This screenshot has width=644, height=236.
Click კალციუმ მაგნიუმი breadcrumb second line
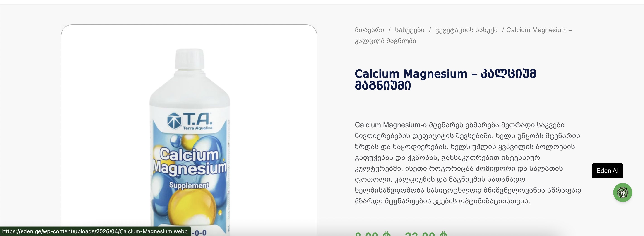(385, 41)
